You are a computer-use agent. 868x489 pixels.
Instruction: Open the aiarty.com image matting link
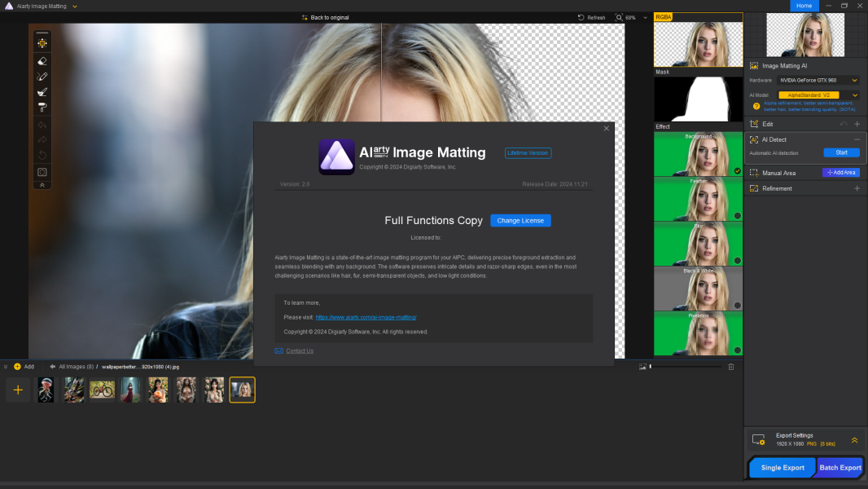pos(366,317)
